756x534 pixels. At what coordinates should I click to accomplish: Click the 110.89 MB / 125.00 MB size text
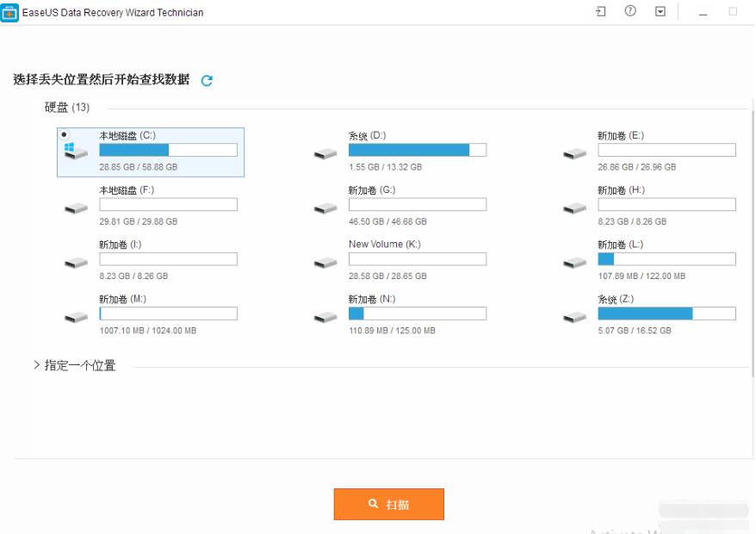[392, 331]
